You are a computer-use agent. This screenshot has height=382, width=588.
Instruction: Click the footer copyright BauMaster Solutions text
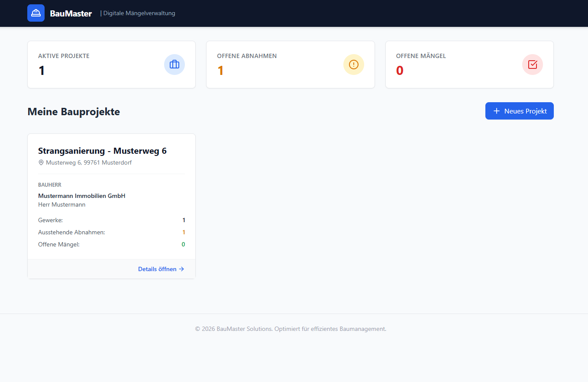pos(291,329)
